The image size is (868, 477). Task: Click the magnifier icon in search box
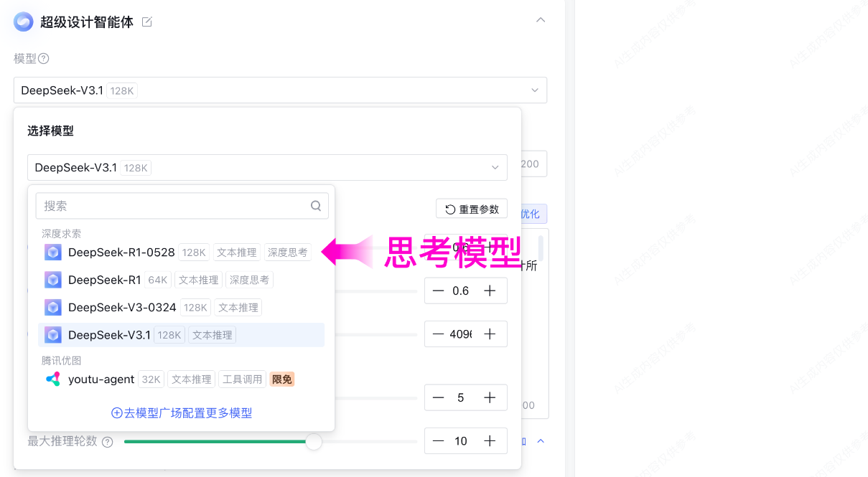click(316, 205)
